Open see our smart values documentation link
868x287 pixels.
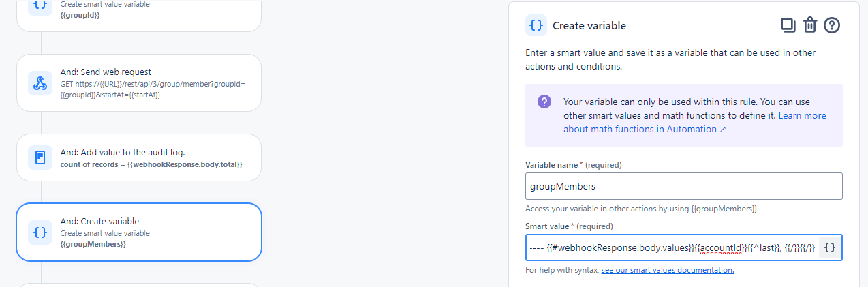668,271
